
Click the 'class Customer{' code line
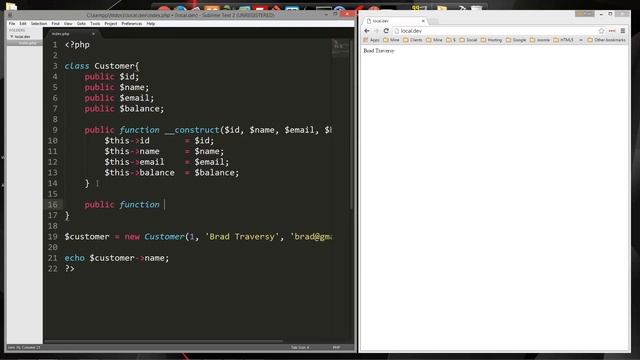coord(102,66)
